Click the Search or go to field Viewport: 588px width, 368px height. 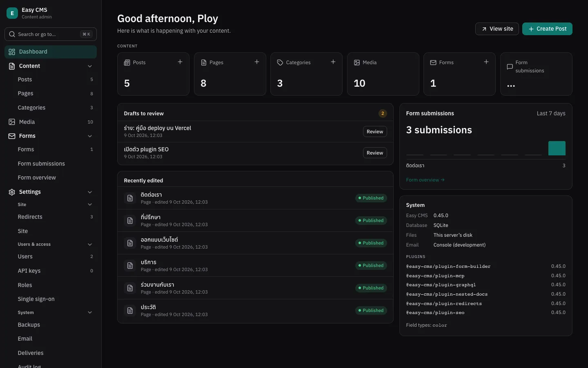[51, 34]
